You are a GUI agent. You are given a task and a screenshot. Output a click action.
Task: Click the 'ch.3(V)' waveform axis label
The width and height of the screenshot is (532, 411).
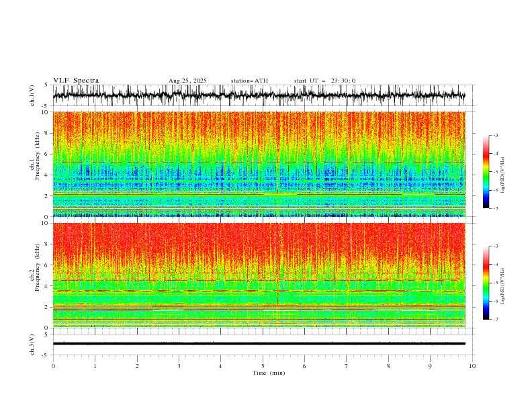(x=32, y=345)
